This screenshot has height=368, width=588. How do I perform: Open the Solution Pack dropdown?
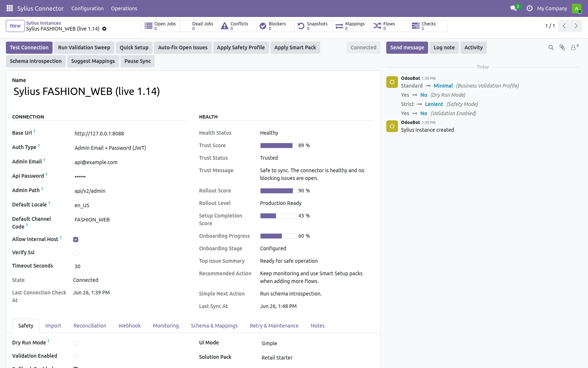[x=317, y=358]
